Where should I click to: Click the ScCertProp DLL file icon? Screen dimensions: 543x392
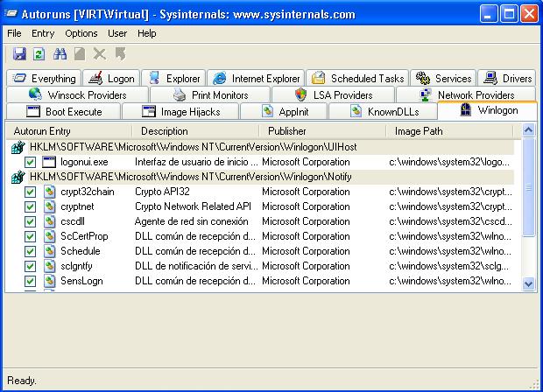tap(50, 236)
